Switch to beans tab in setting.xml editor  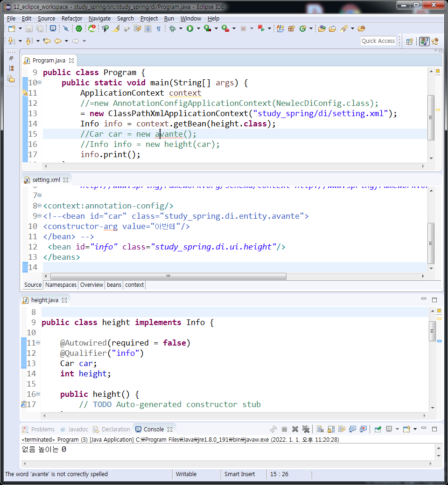(114, 285)
